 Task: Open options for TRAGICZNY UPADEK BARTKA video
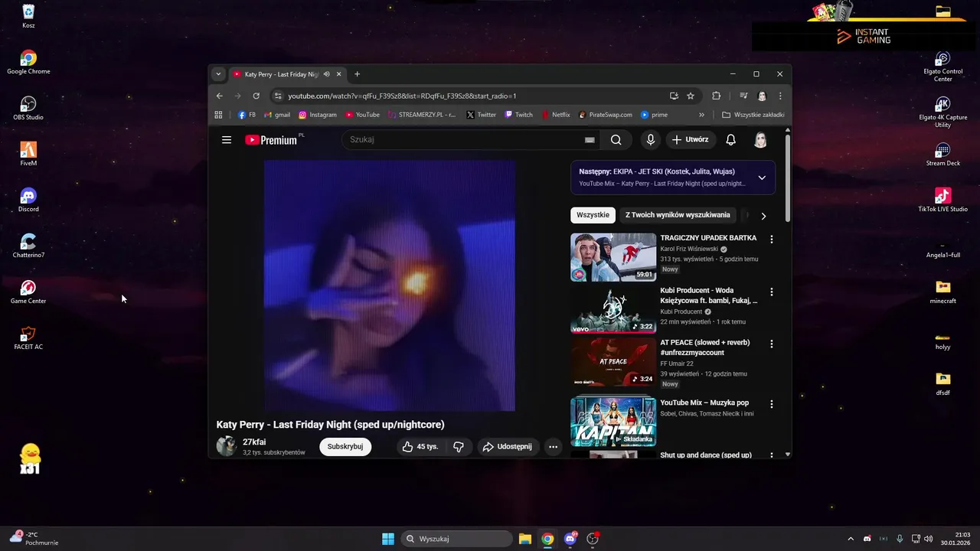pos(771,240)
